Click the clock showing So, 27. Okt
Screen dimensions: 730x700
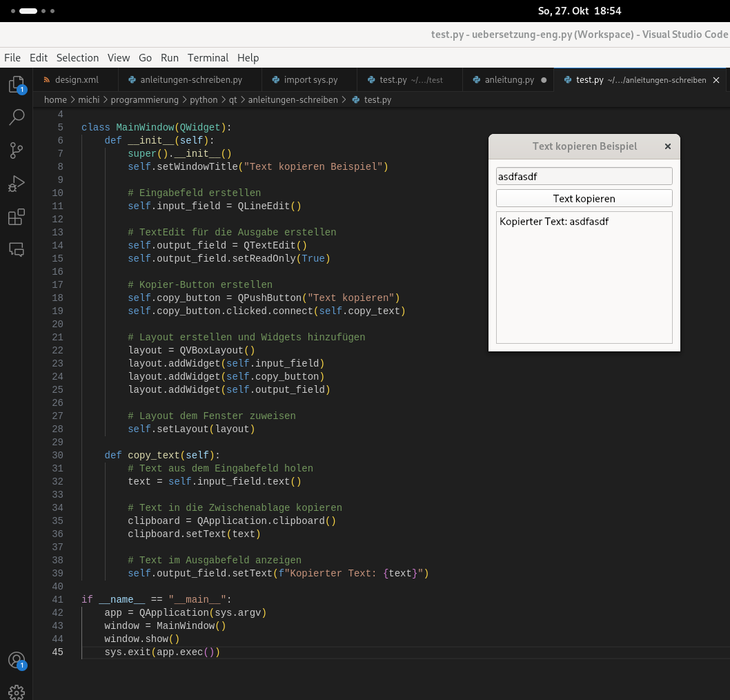(579, 11)
